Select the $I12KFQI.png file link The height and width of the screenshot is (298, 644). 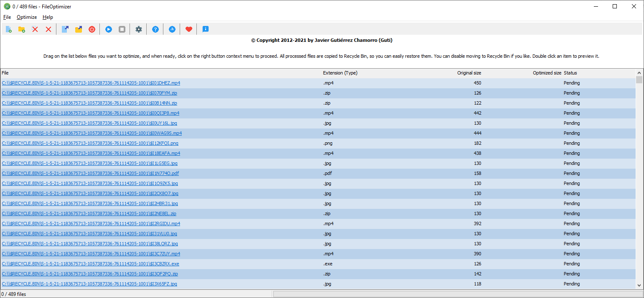[x=90, y=143]
